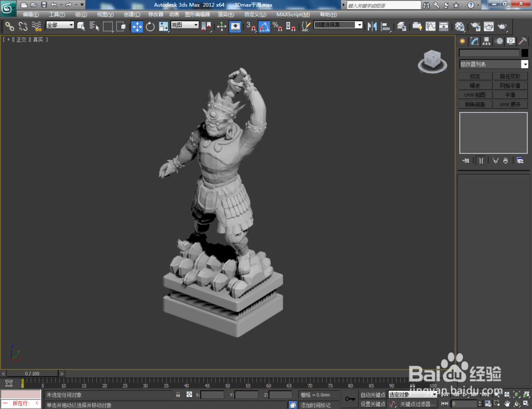Open redo history dropdown arrow
Screen dimensions: 532x409
[76, 5]
